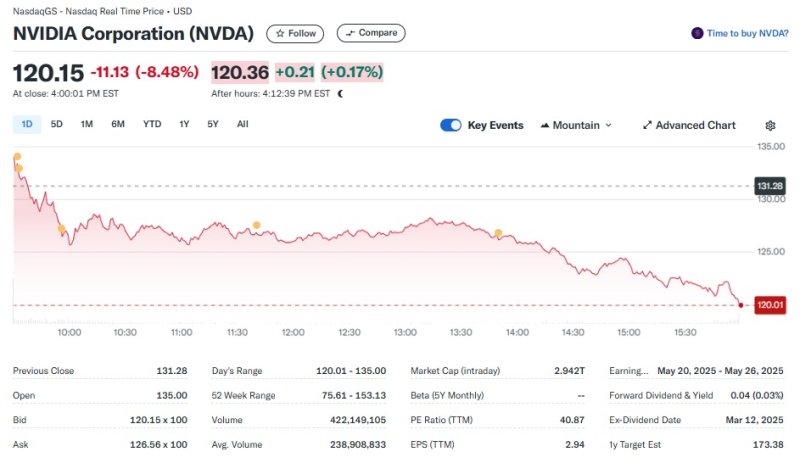Click the purple icon beside Time to buy NVDA?
800x463 pixels.
tap(697, 34)
